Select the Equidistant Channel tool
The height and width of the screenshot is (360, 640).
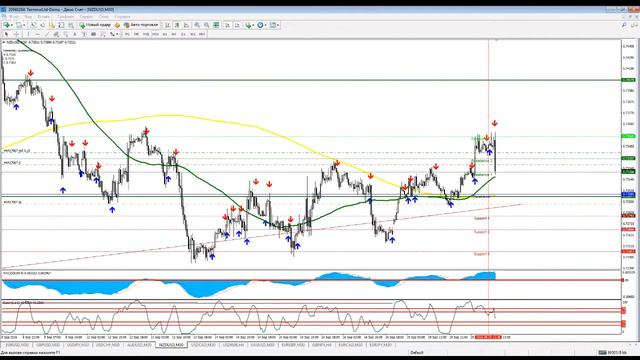(x=56, y=34)
